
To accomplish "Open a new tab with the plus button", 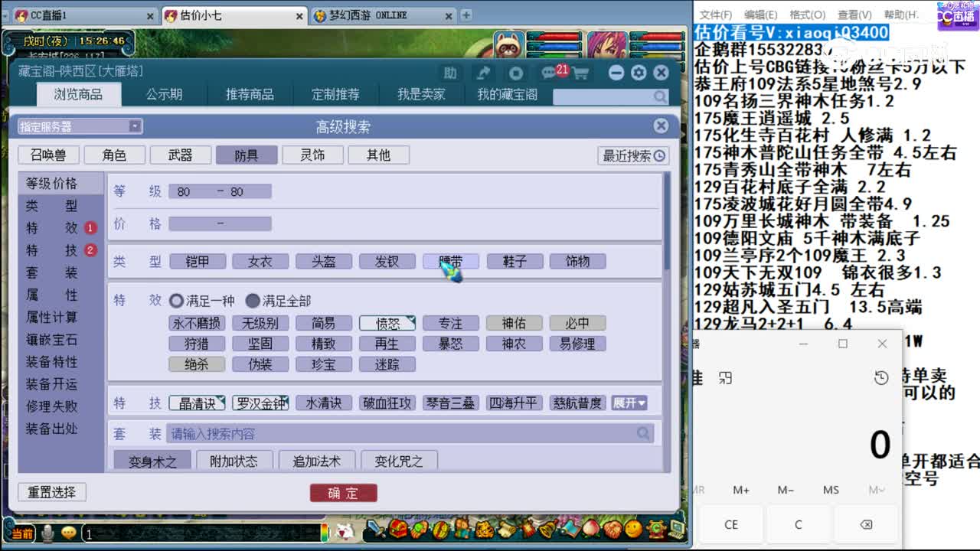I will (465, 15).
